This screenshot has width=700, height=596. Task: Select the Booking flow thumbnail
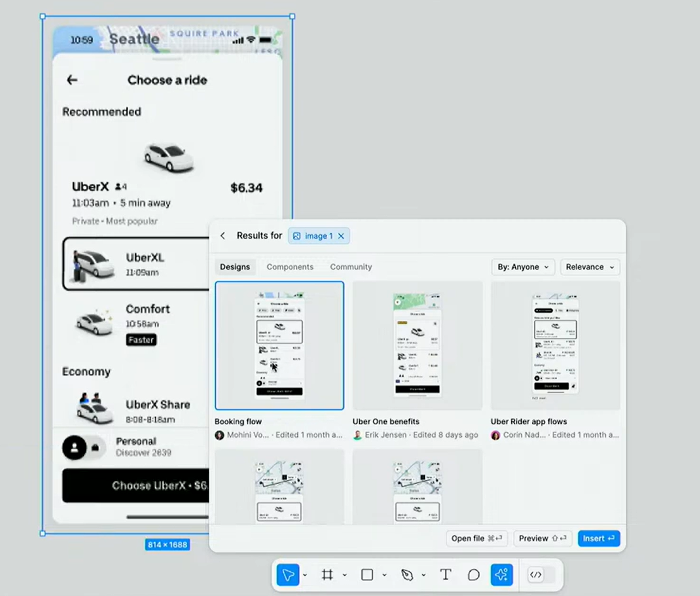tap(279, 345)
